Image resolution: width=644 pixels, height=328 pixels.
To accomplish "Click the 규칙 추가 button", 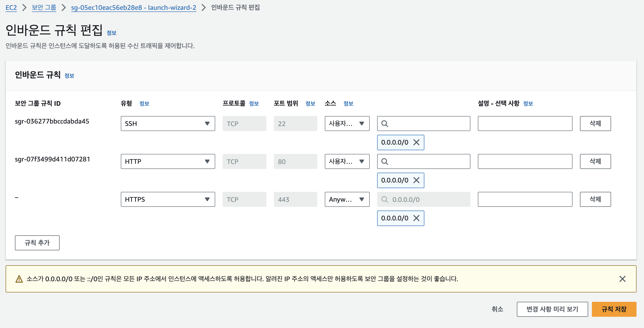I will tap(37, 243).
